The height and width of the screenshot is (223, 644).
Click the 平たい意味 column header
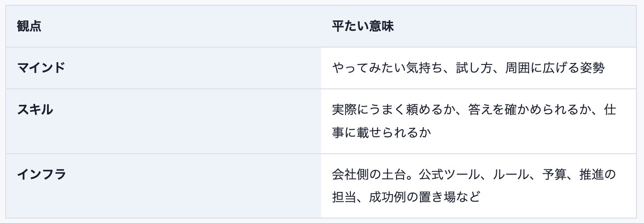coord(363,26)
